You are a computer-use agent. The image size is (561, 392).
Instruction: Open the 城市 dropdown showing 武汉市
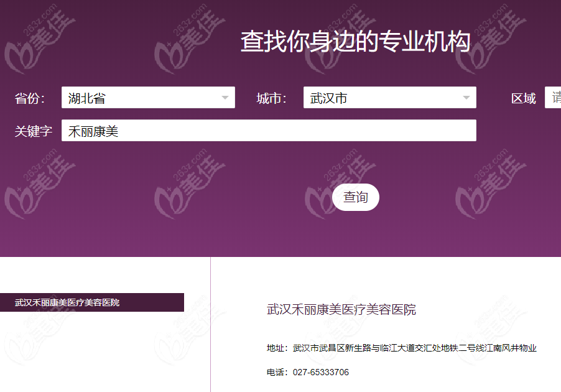coord(389,97)
